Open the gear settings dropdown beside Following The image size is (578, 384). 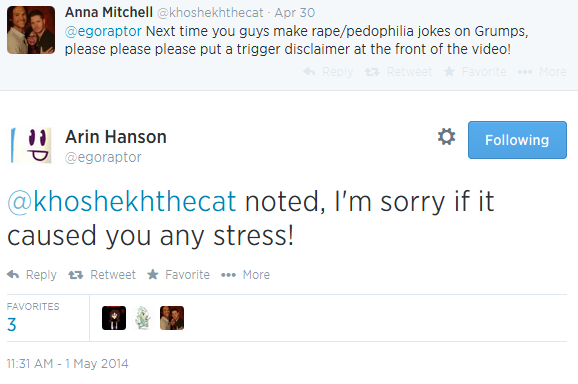(446, 137)
